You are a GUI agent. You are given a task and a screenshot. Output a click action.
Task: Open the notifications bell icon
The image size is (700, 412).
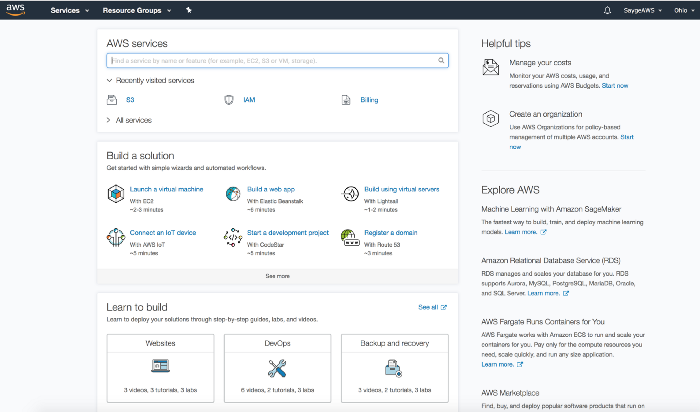click(607, 10)
